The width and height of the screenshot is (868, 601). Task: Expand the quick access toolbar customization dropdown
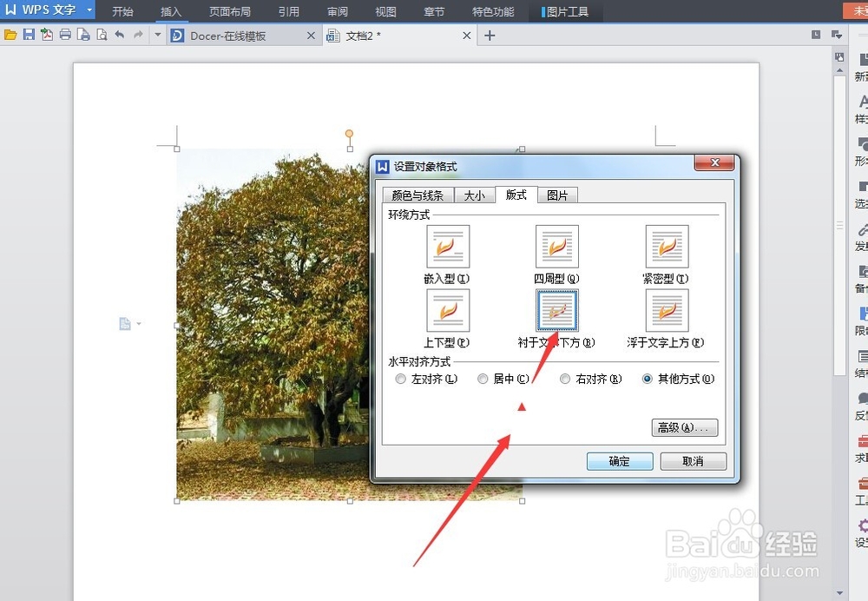pyautogui.click(x=157, y=35)
